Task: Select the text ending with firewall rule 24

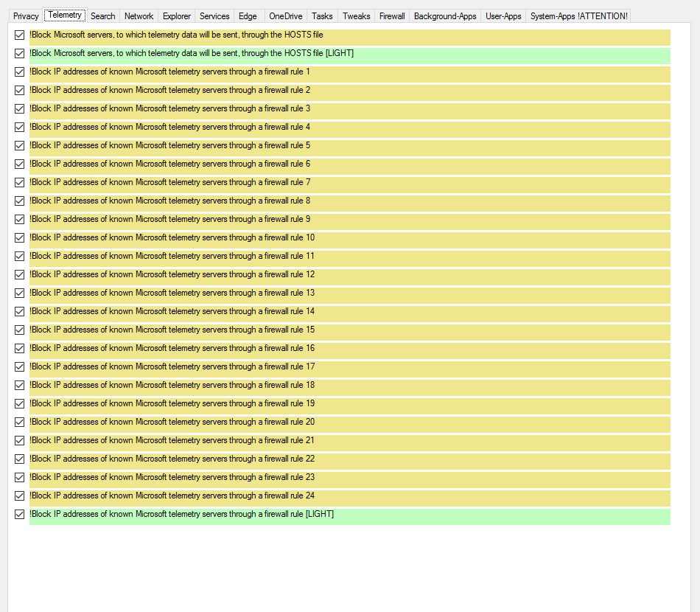Action: click(172, 495)
